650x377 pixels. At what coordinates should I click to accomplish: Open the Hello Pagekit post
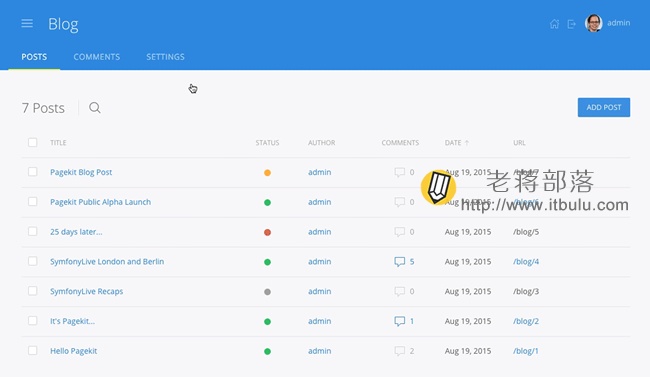point(73,351)
